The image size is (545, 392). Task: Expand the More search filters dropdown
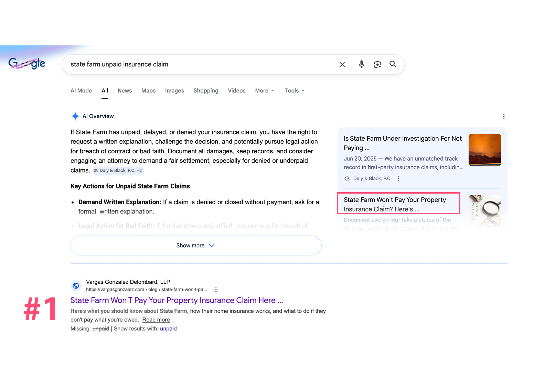tap(264, 91)
